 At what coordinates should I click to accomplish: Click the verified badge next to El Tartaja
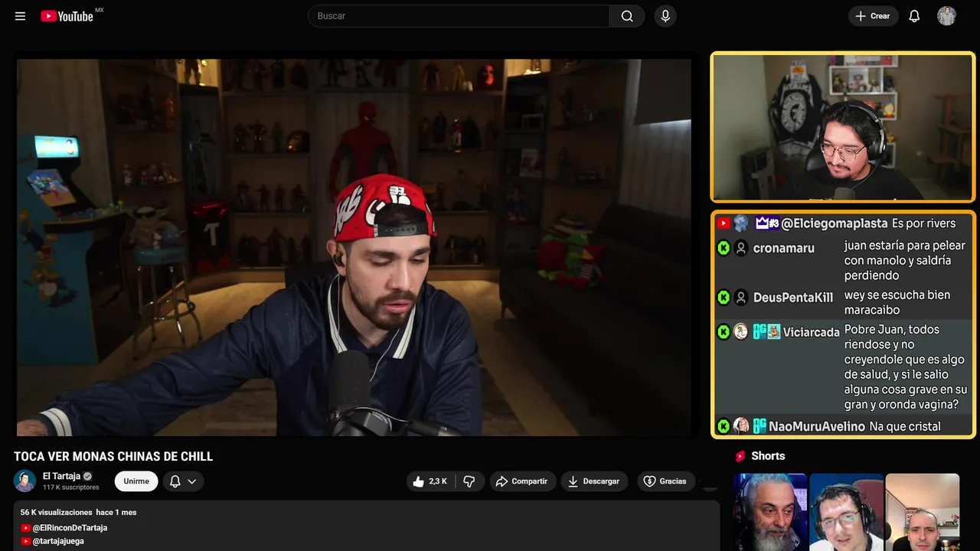(87, 476)
